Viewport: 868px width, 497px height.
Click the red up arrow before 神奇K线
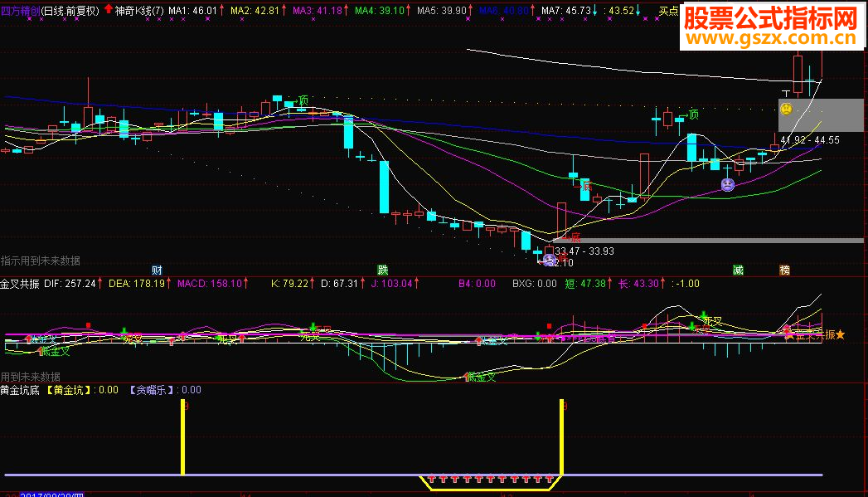(109, 9)
